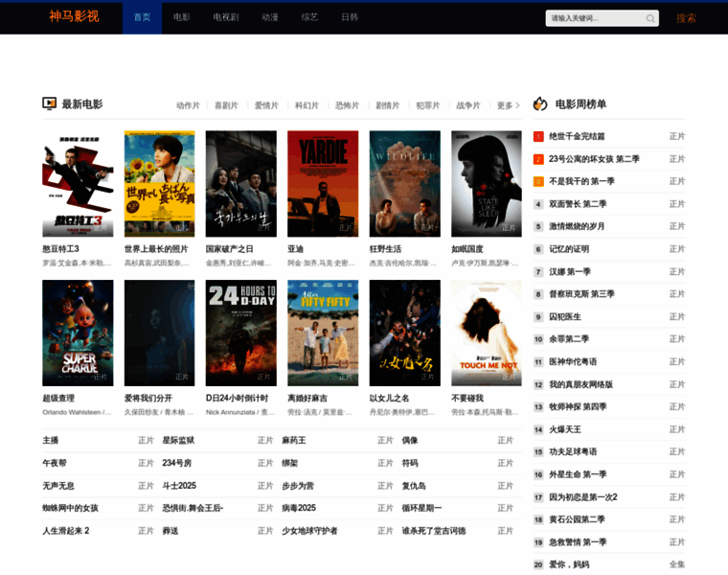The image size is (728, 575).
Task: Click the 憨豆特工3 title text
Action: 60,249
